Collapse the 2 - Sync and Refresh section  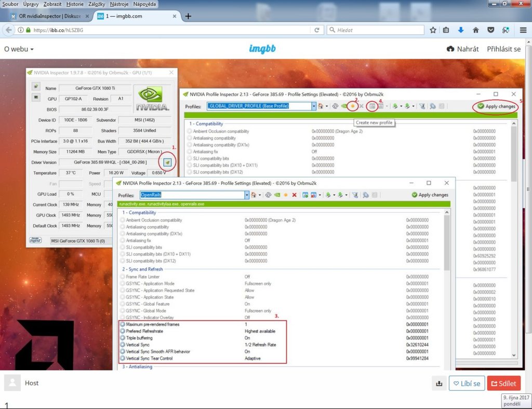[x=142, y=269]
